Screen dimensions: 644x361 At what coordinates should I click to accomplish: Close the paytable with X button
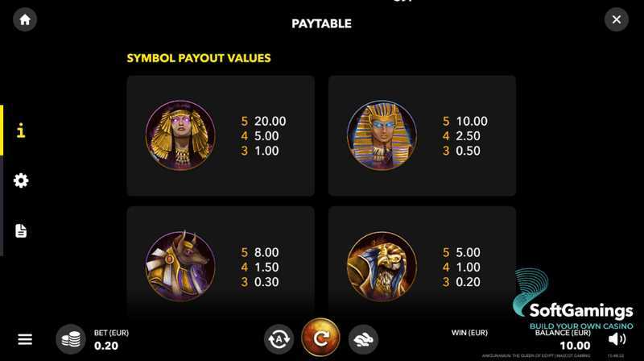[x=617, y=19]
